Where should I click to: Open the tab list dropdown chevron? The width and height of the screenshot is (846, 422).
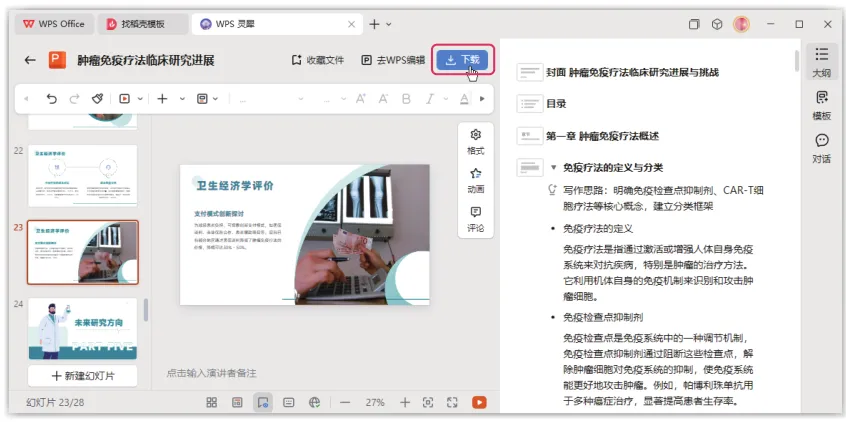click(388, 24)
